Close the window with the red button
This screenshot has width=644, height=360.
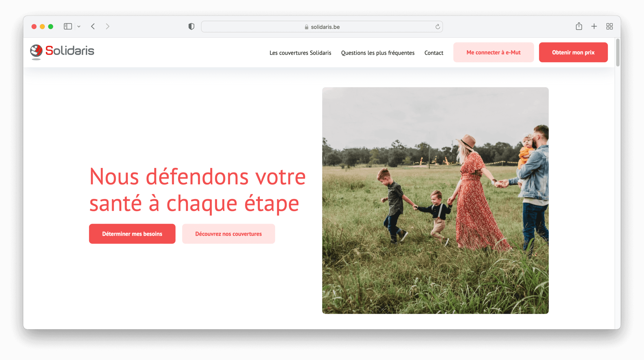(34, 26)
